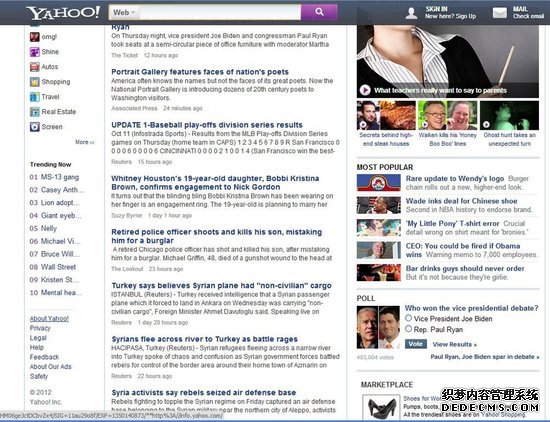The width and height of the screenshot is (550, 422).
Task: Click the purple search magnifier button
Action: coord(319,12)
